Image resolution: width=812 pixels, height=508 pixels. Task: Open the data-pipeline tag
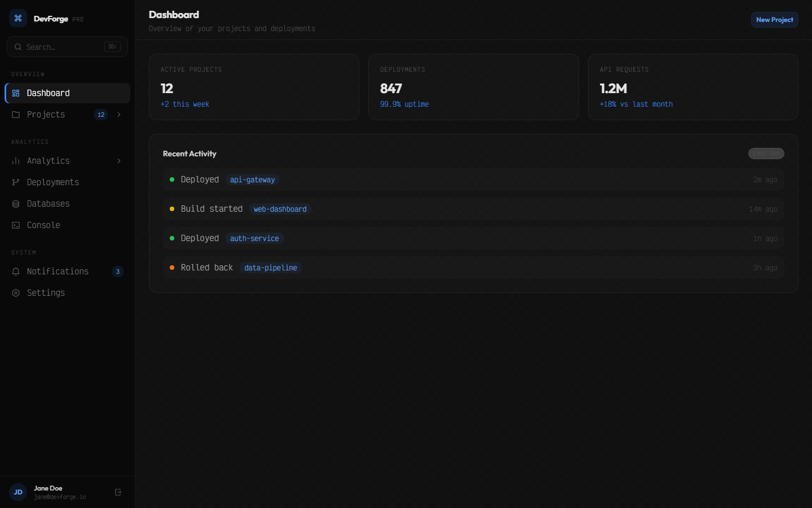[x=271, y=268]
